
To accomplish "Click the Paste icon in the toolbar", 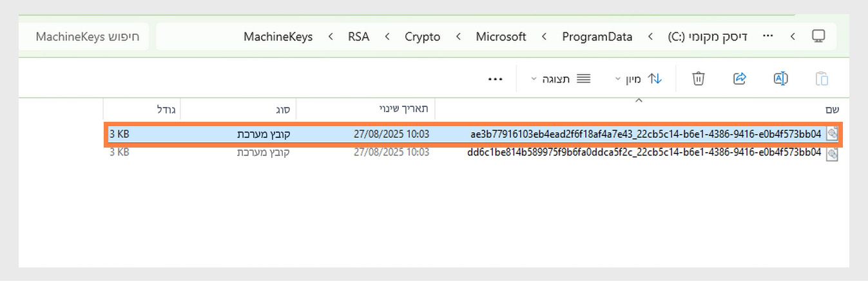I will pyautogui.click(x=822, y=79).
